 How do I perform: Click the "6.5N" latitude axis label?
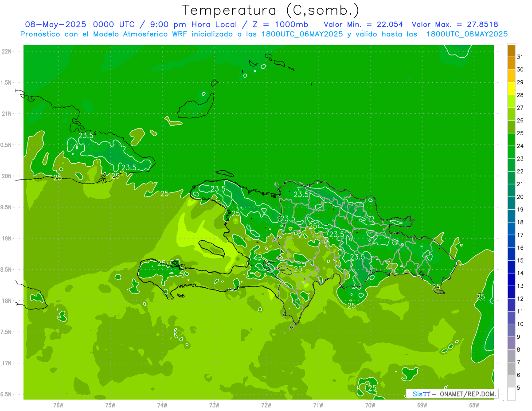click(x=7, y=395)
